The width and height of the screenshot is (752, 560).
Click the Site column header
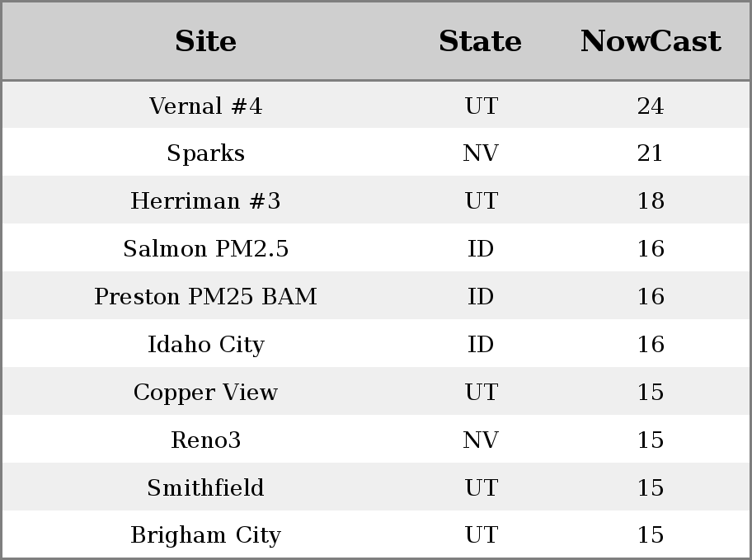[x=205, y=41]
